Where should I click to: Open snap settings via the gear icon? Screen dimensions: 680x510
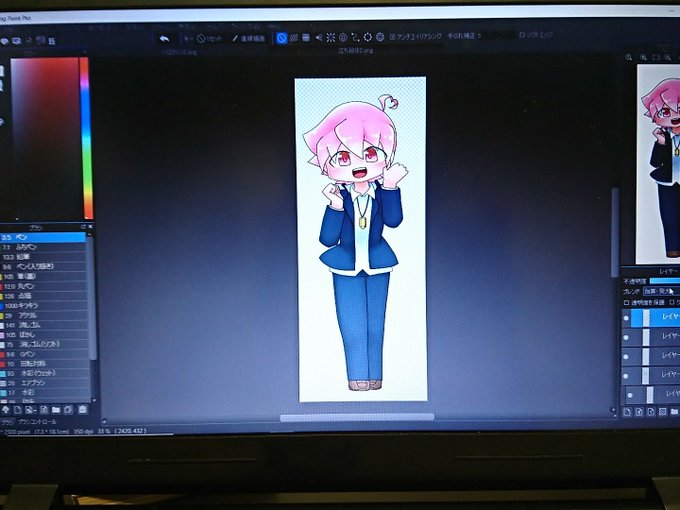tap(368, 37)
